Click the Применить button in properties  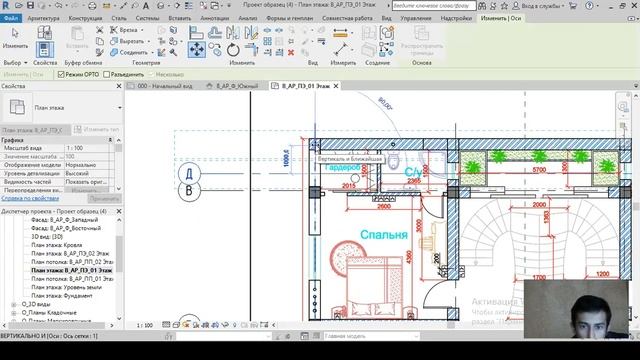pyautogui.click(x=104, y=199)
